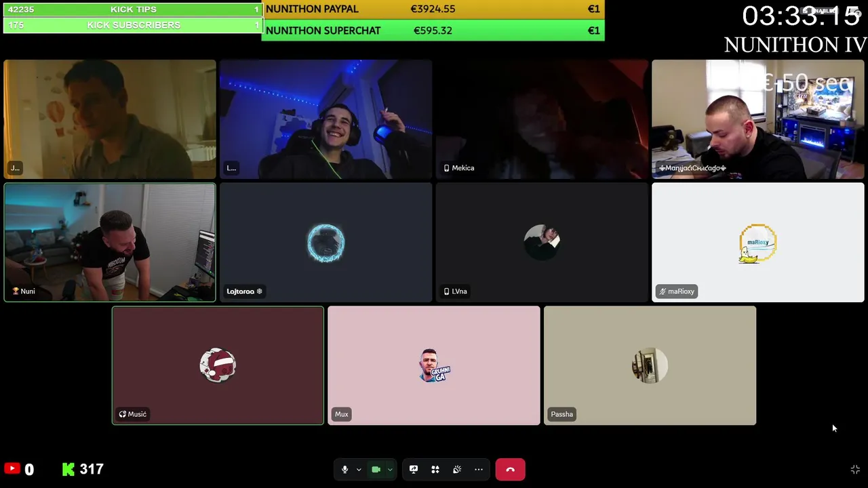Click the Mux GRUHNI GA avatar
This screenshot has height=488, width=868.
click(434, 365)
